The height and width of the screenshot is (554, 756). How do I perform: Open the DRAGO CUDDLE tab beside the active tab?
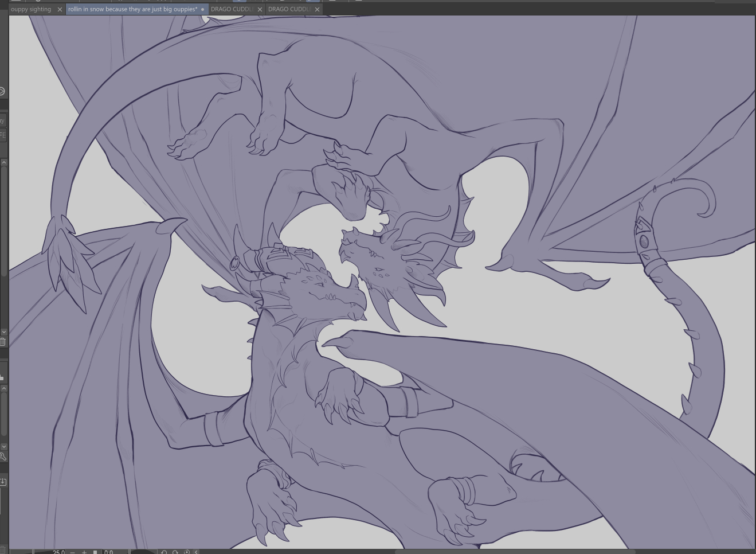tap(232, 9)
